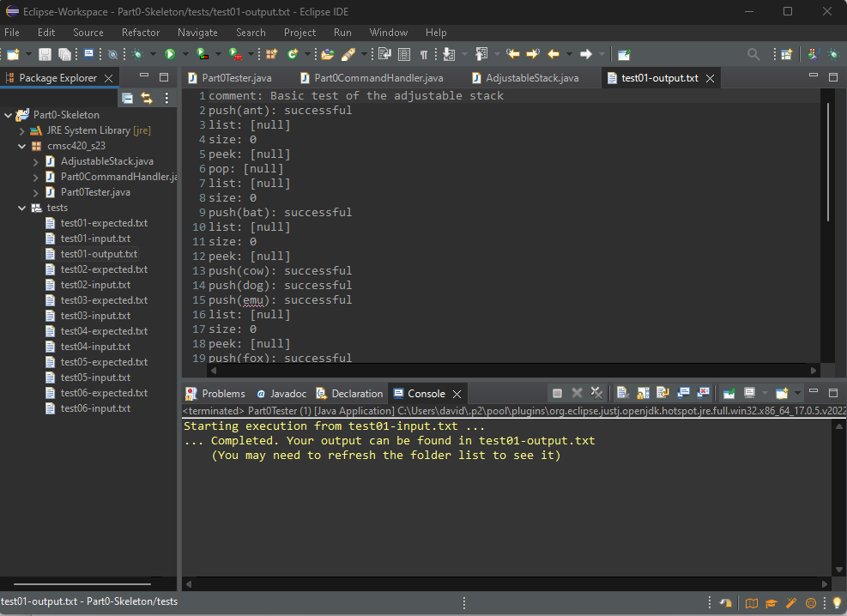Run the application with the Run toolbar icon
Screen dimensions: 847x616
[x=170, y=53]
